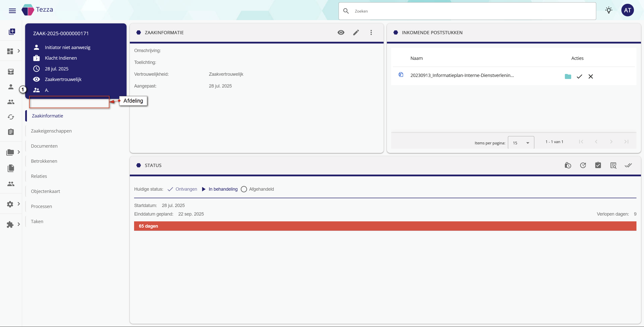Expand the dashboard sidebar chevron
Screen dimensions: 644x327
(x=19, y=51)
